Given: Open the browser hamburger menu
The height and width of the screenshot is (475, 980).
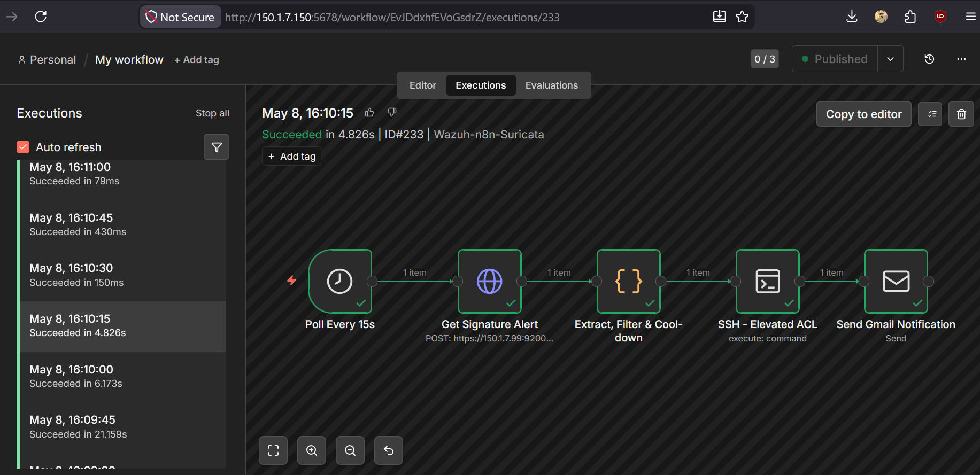Looking at the screenshot, I should coord(971,17).
